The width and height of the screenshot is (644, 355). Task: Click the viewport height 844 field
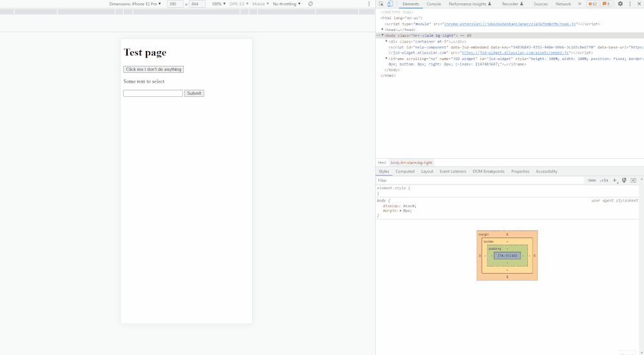click(197, 4)
